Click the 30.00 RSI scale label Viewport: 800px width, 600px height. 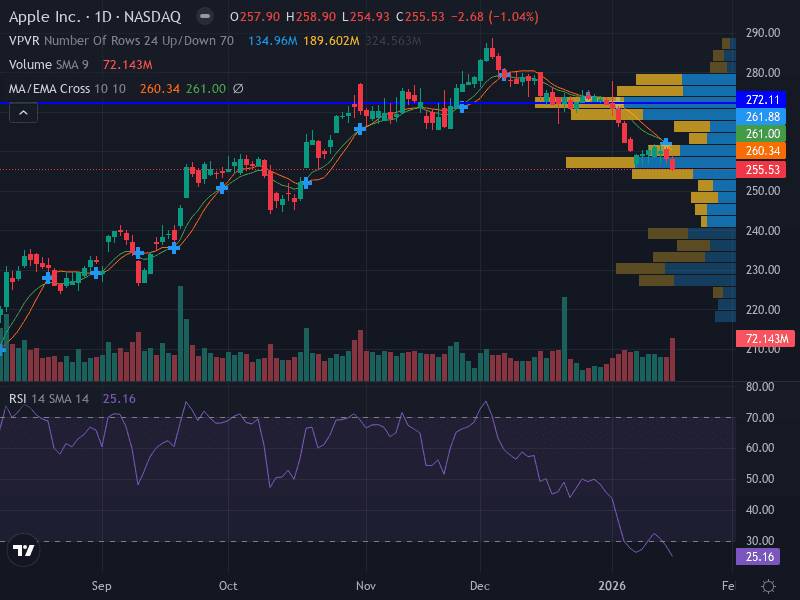(760, 541)
